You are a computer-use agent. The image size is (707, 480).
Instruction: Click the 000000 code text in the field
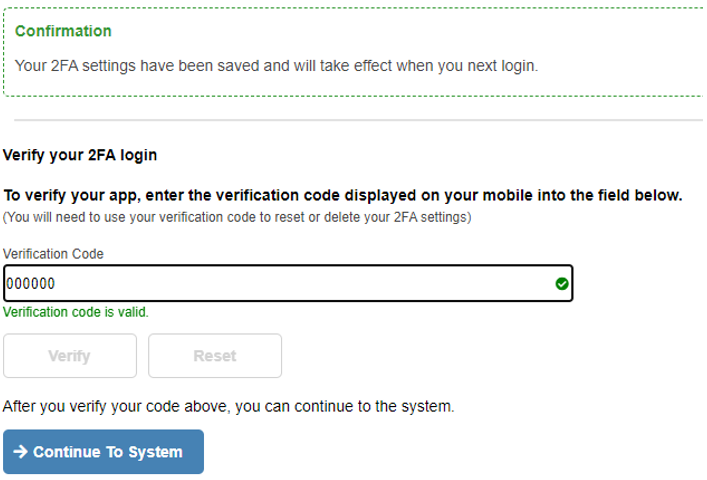point(31,283)
